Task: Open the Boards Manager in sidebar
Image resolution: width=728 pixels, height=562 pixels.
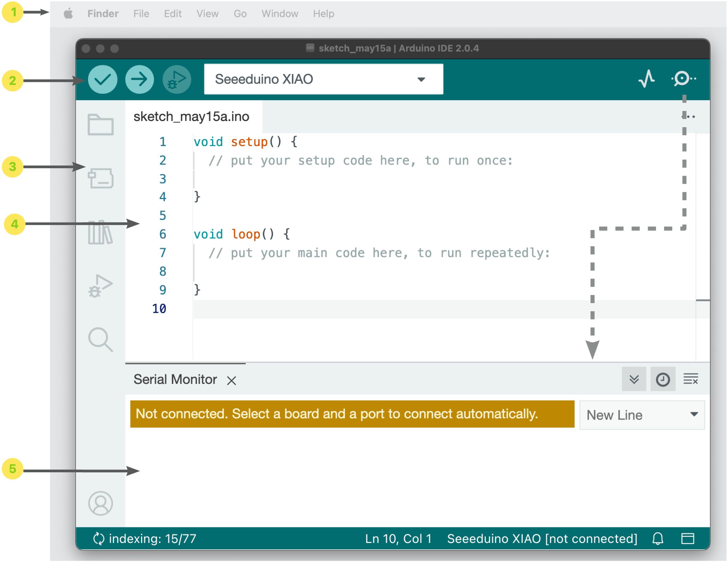Action: point(100,178)
